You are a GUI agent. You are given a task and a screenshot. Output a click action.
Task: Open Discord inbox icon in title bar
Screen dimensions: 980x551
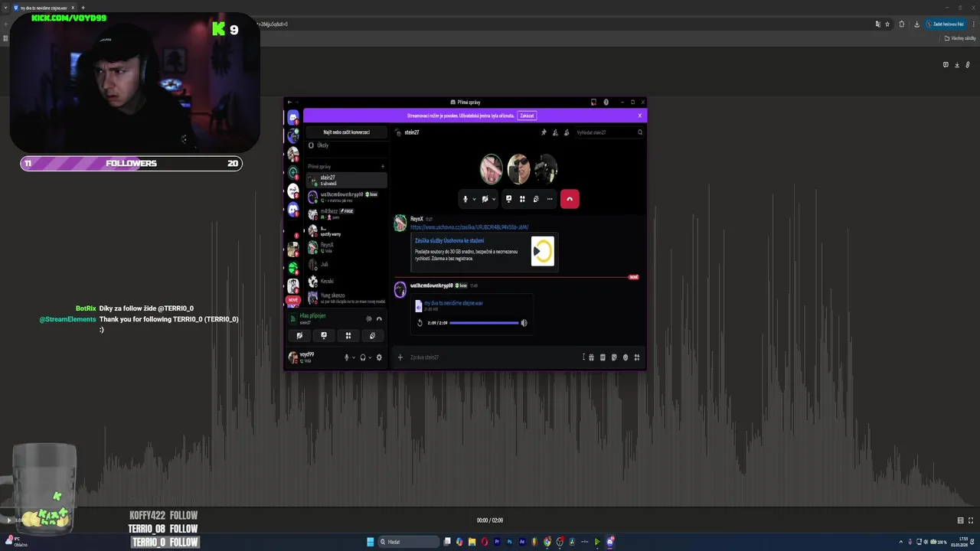593,102
